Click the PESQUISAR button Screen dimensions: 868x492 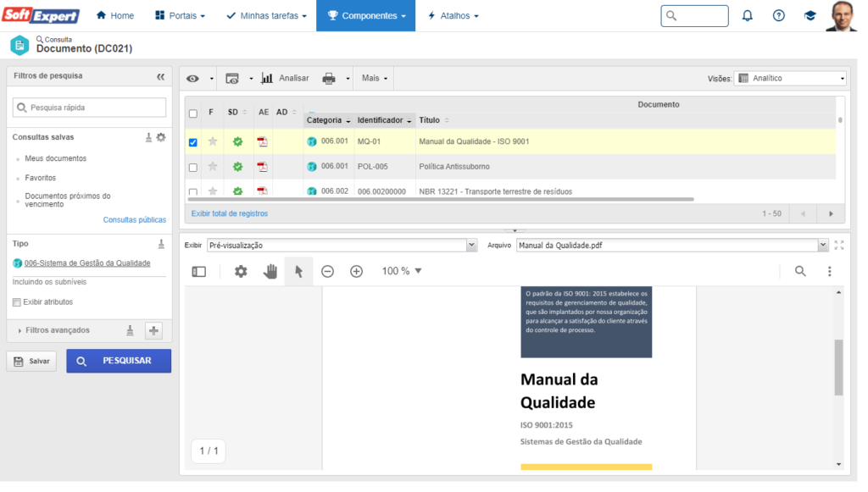click(x=119, y=361)
